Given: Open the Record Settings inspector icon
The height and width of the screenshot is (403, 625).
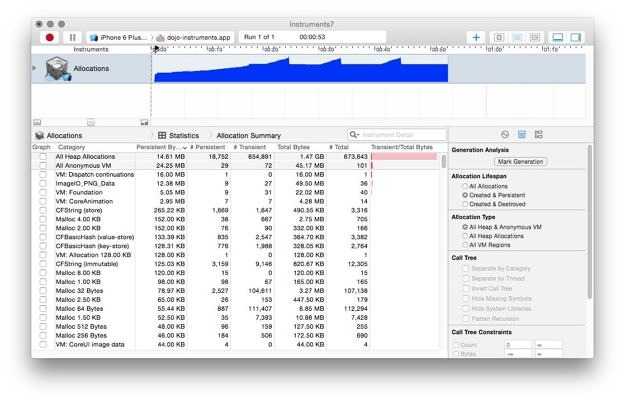Looking at the screenshot, I should (x=505, y=134).
